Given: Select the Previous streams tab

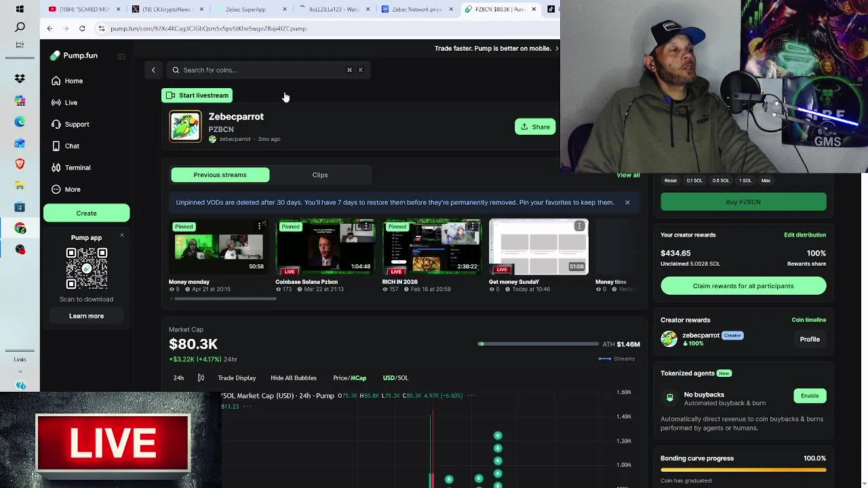Looking at the screenshot, I should pos(220,175).
